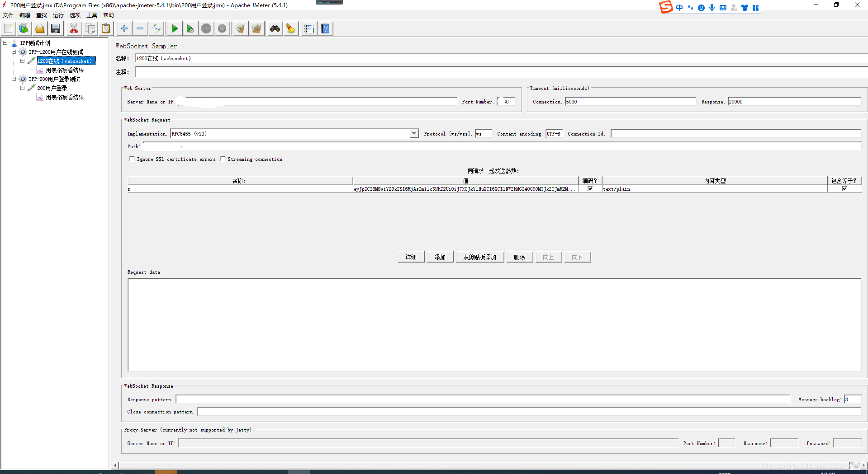Click the 向上 button

(x=549, y=257)
